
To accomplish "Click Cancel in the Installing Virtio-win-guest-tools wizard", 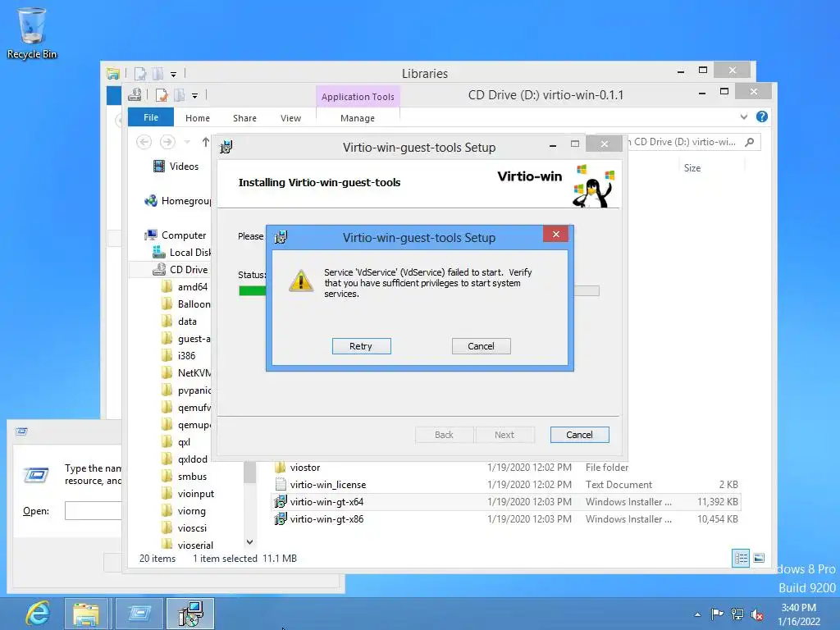I will pyautogui.click(x=580, y=435).
